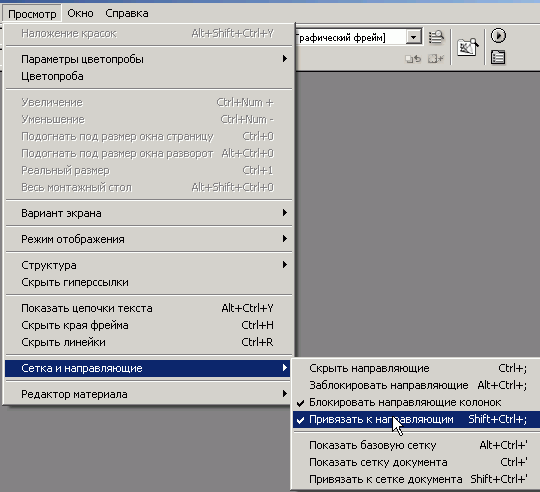The height and width of the screenshot is (492, 540).
Task: Open the Окно menu
Action: point(80,13)
